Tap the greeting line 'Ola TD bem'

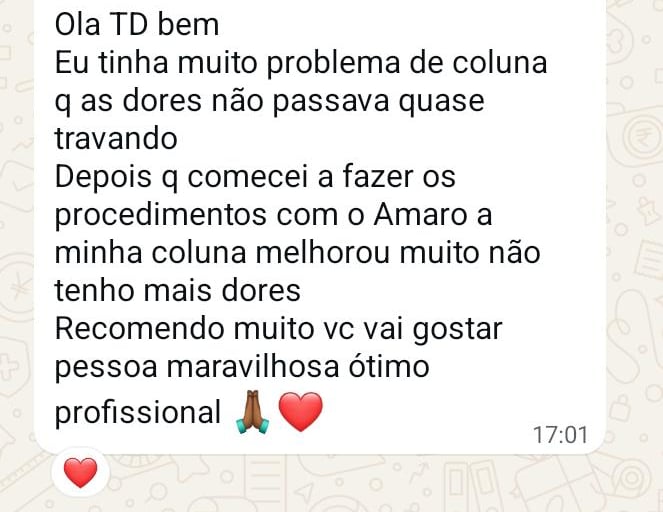coord(137,25)
